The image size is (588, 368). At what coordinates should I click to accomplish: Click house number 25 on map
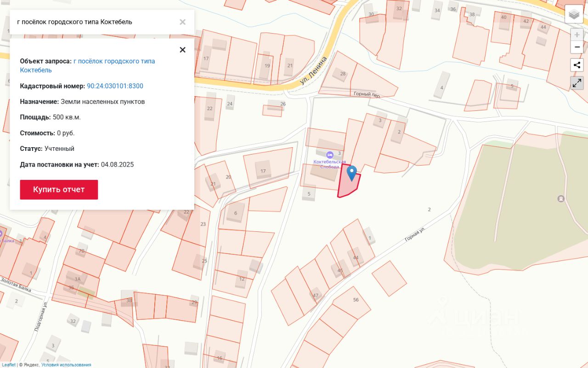[204, 261]
